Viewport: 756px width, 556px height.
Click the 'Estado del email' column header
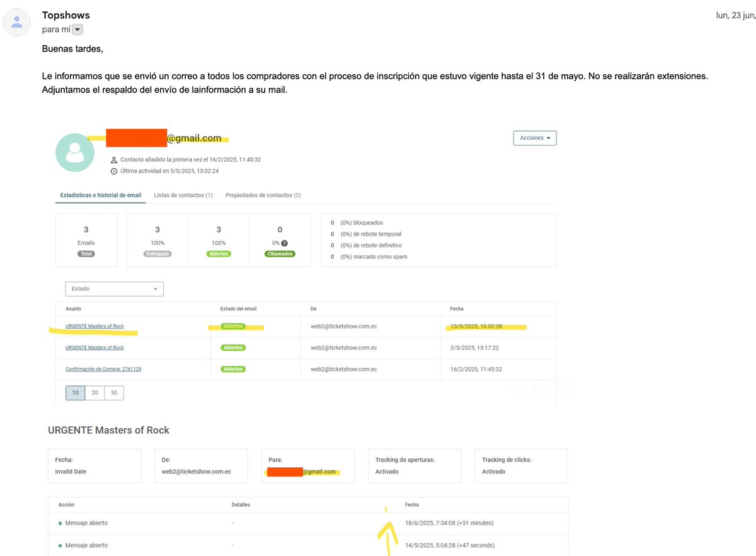238,309
